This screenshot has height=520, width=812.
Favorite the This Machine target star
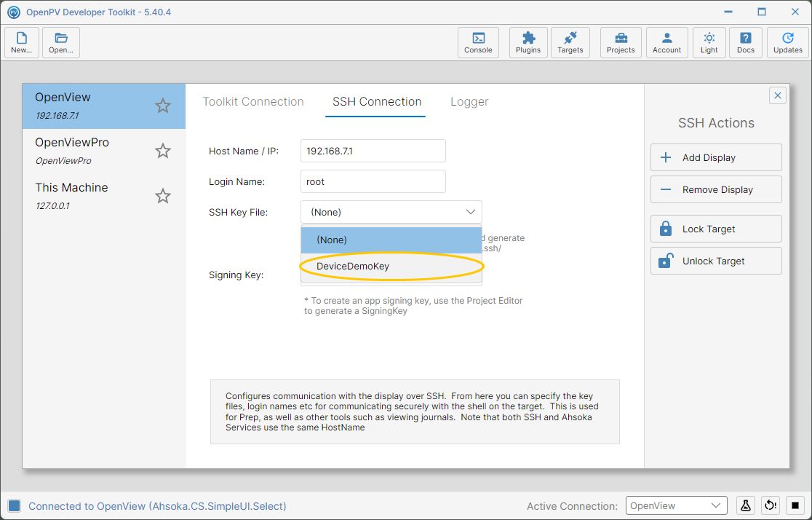[162, 196]
